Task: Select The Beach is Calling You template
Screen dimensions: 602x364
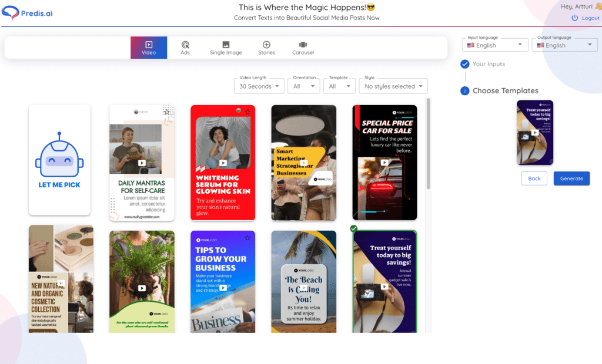Action: point(304,282)
